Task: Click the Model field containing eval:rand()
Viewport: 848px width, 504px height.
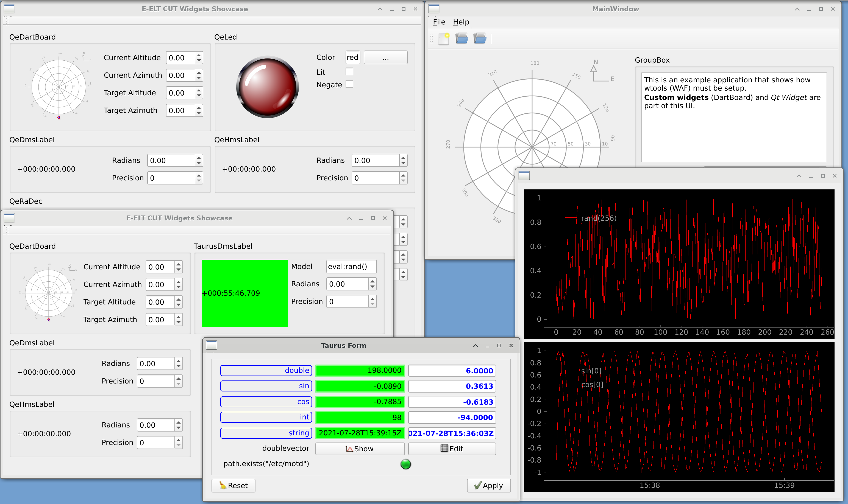Action: (351, 267)
